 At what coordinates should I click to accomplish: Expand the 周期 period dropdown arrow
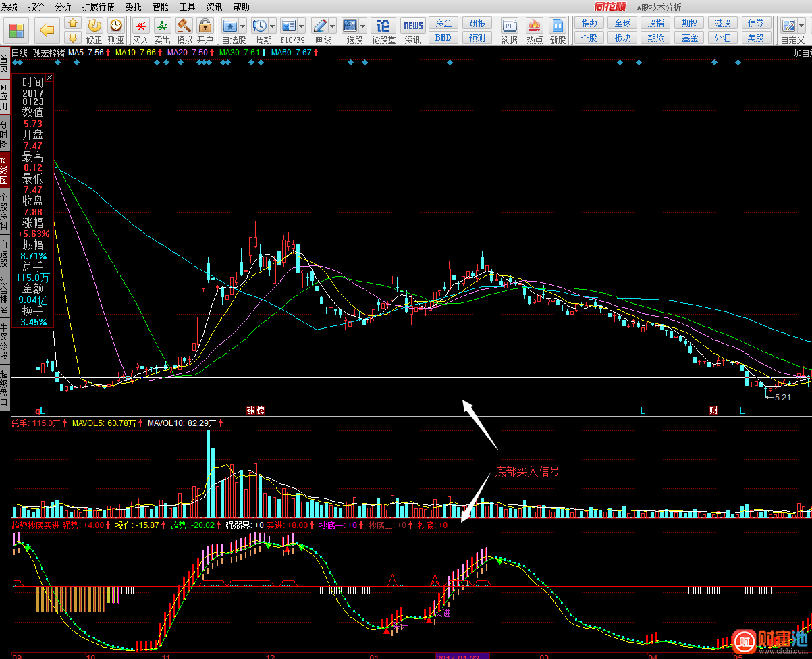(x=272, y=26)
